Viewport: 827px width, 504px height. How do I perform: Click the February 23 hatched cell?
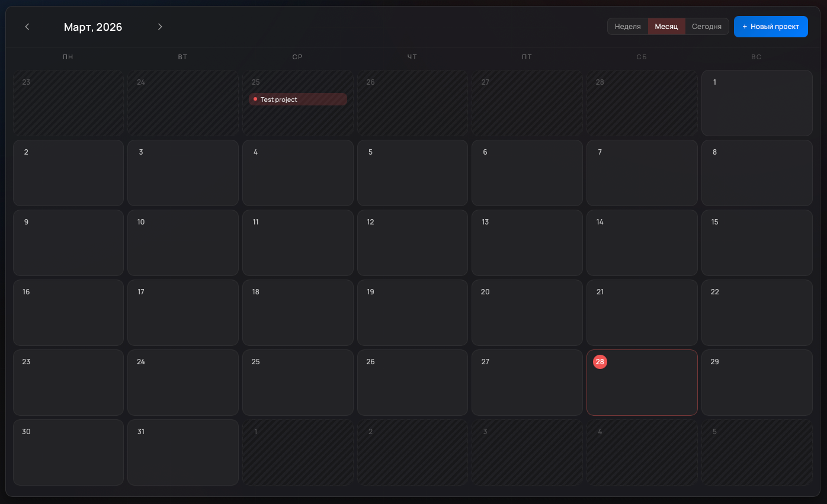(68, 103)
